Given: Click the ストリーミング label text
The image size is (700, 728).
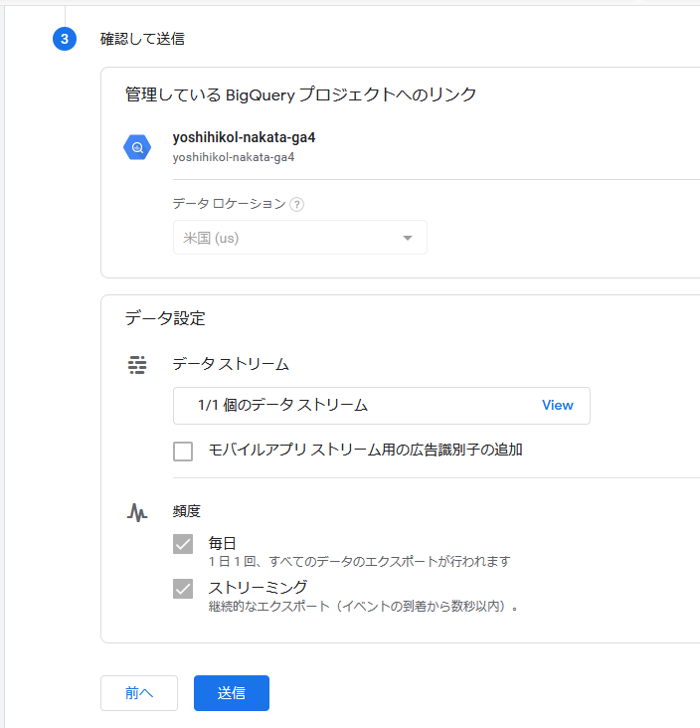Looking at the screenshot, I should 258,587.
